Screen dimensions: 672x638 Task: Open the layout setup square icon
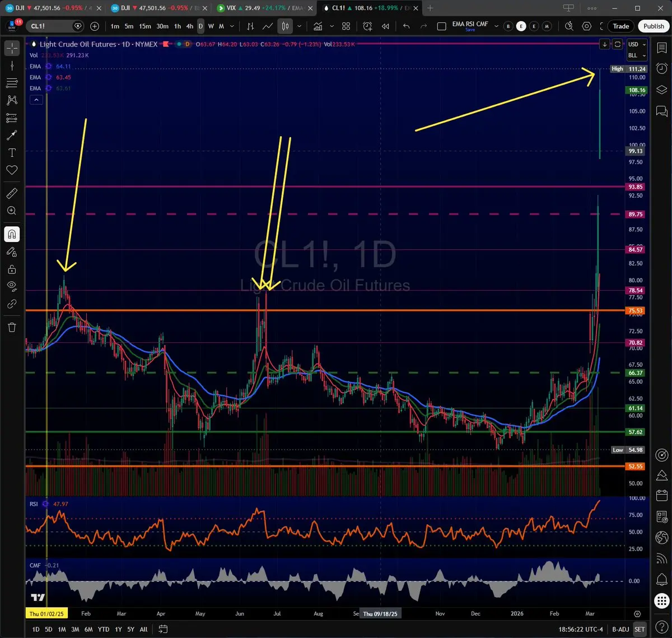(x=441, y=26)
